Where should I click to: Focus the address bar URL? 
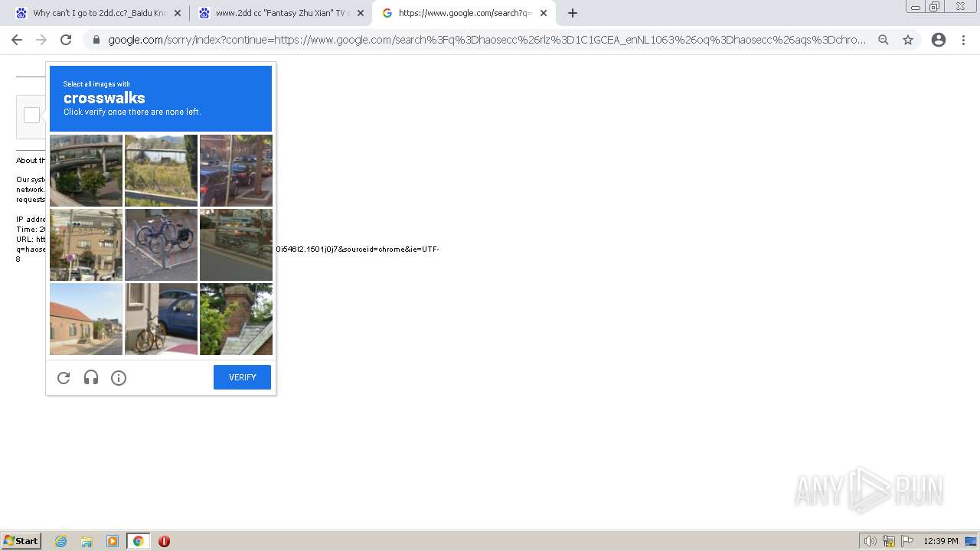click(487, 40)
